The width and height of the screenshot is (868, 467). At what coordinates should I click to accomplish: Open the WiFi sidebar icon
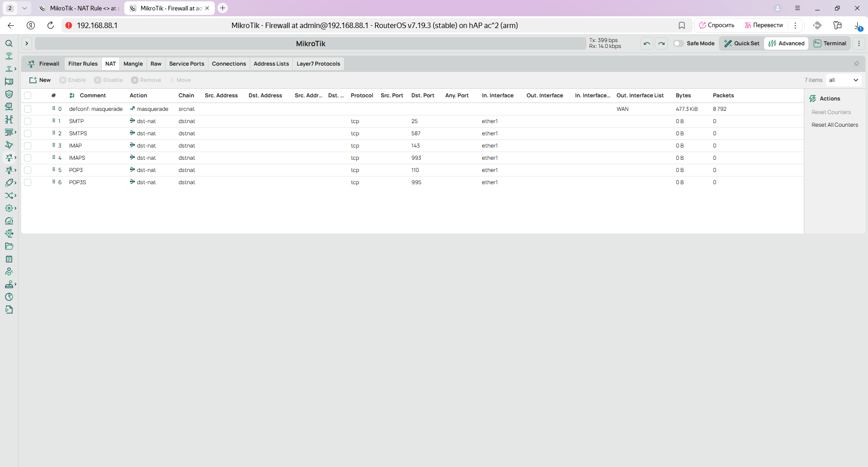click(9, 56)
